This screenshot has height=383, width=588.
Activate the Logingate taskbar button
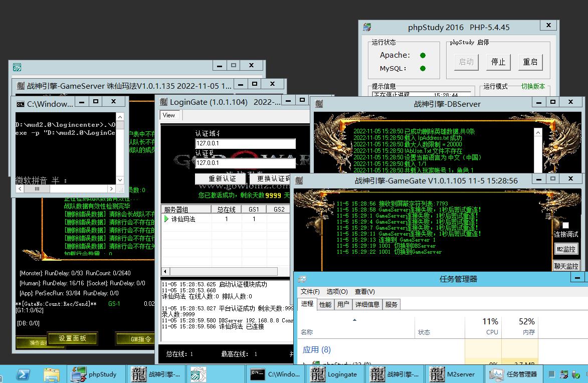334,374
